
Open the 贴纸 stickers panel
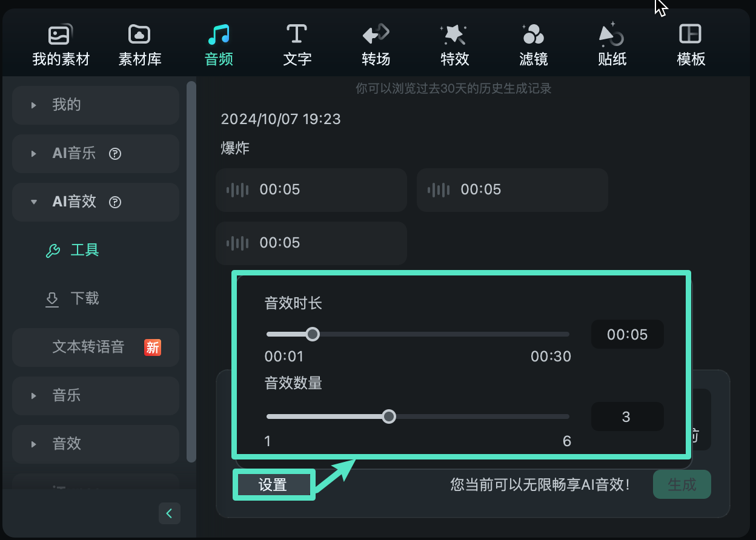coord(612,44)
